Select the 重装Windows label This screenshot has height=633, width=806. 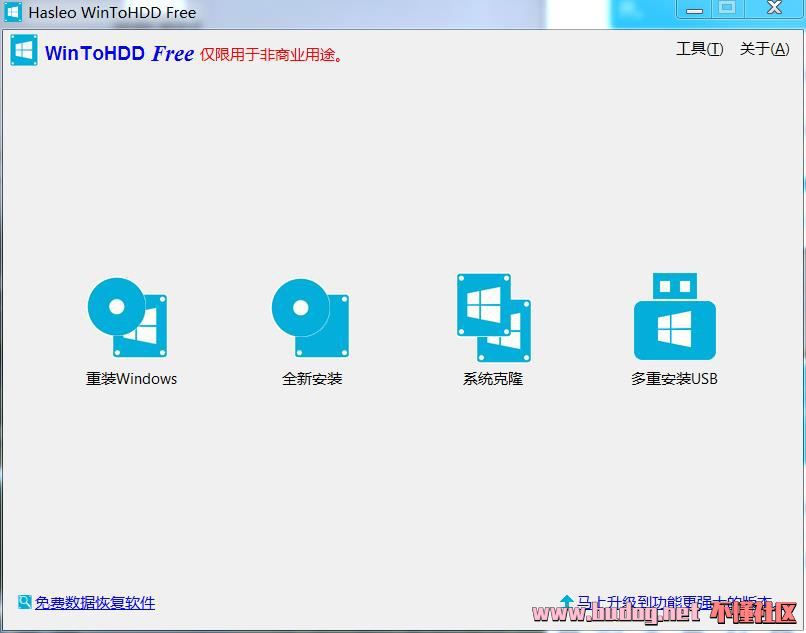click(131, 379)
